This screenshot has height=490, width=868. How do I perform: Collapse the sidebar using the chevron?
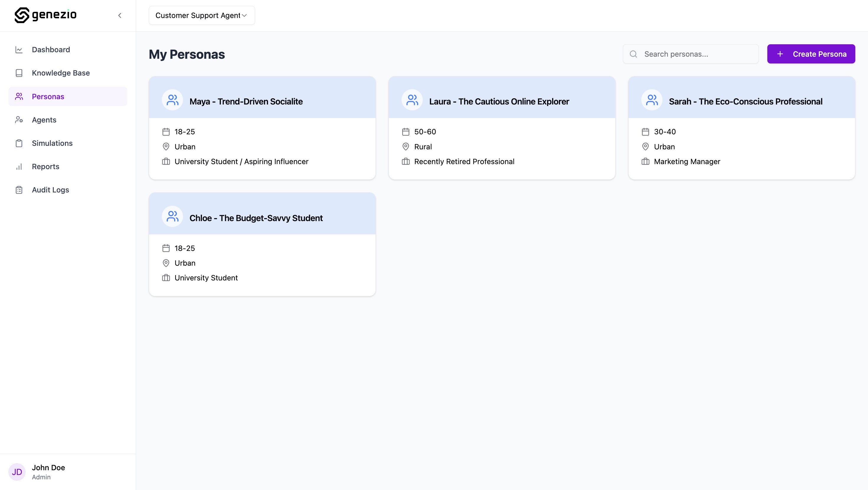click(x=120, y=15)
